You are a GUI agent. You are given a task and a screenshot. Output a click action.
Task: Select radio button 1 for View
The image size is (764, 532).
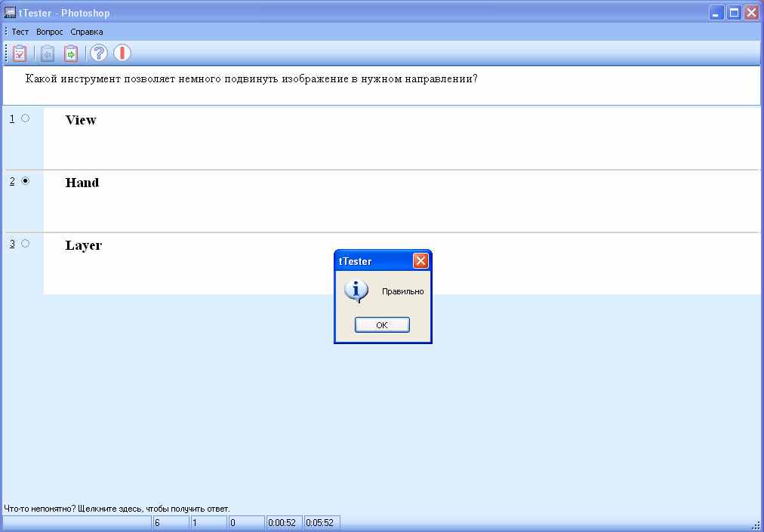coord(26,118)
